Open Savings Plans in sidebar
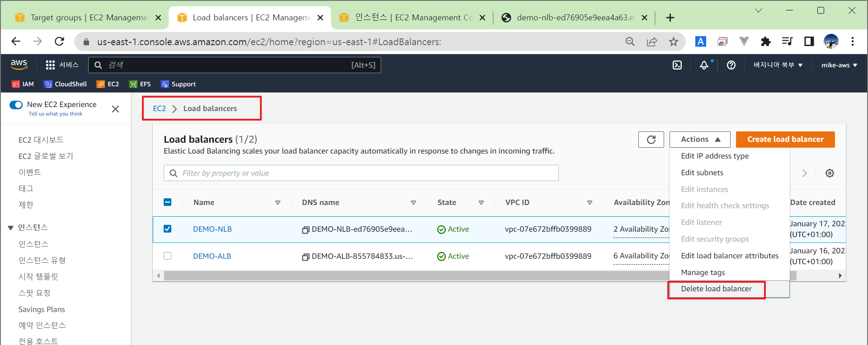Screen dimensions: 868x345 tap(42, 309)
